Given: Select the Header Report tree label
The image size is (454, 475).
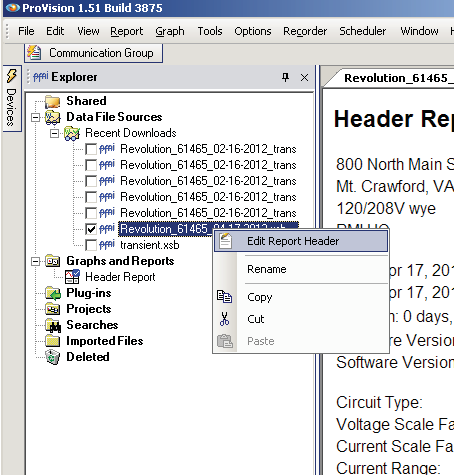Looking at the screenshot, I should (x=120, y=277).
